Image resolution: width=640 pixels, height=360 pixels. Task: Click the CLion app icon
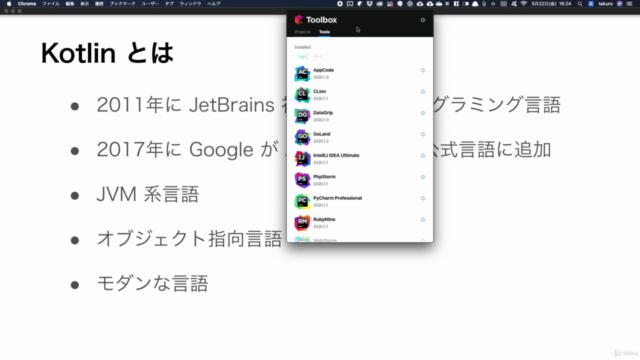click(302, 95)
